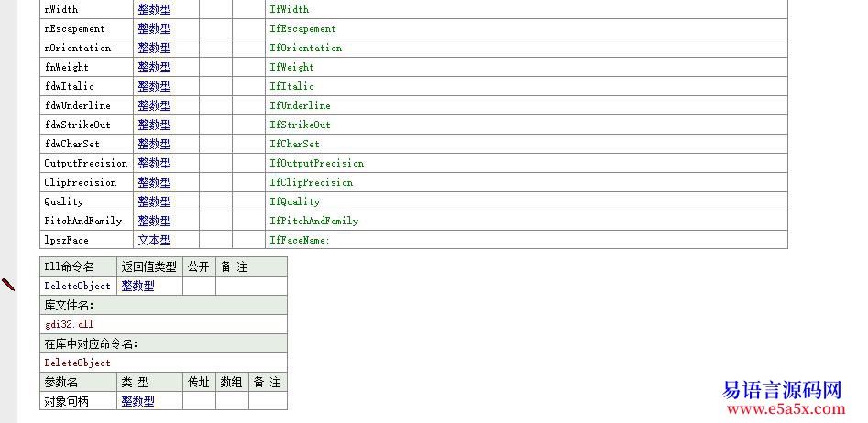Click the lfPitchAndFamily remark text

313,221
